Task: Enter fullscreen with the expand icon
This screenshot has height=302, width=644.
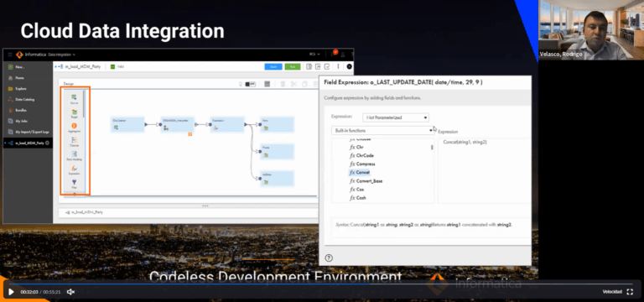Action: 630,292
